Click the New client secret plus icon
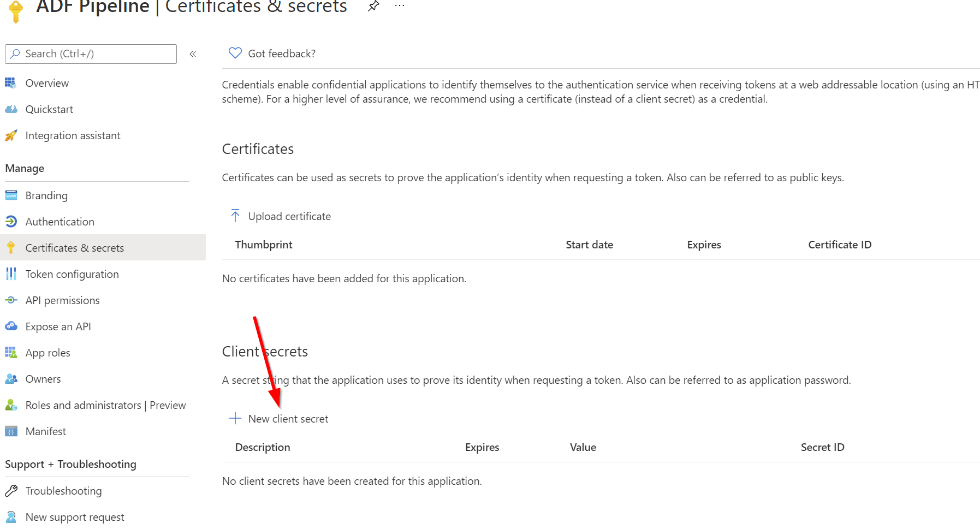The height and width of the screenshot is (529, 980). (x=235, y=418)
